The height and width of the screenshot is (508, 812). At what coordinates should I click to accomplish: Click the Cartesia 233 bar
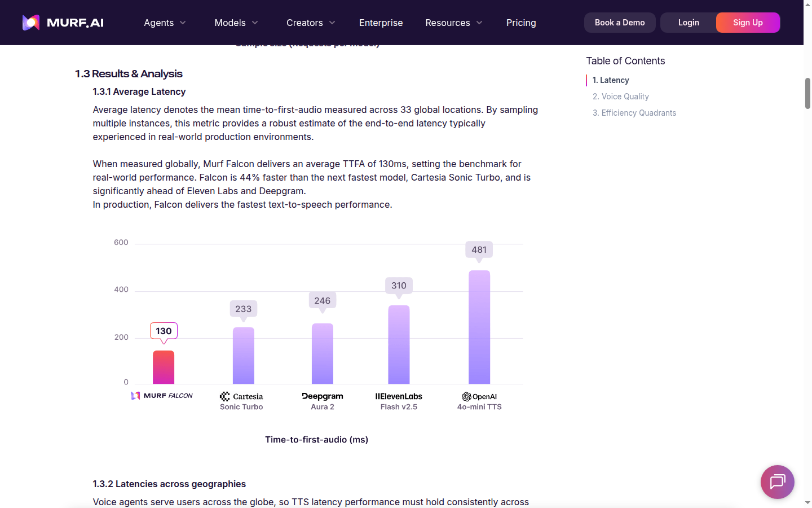coord(244,356)
